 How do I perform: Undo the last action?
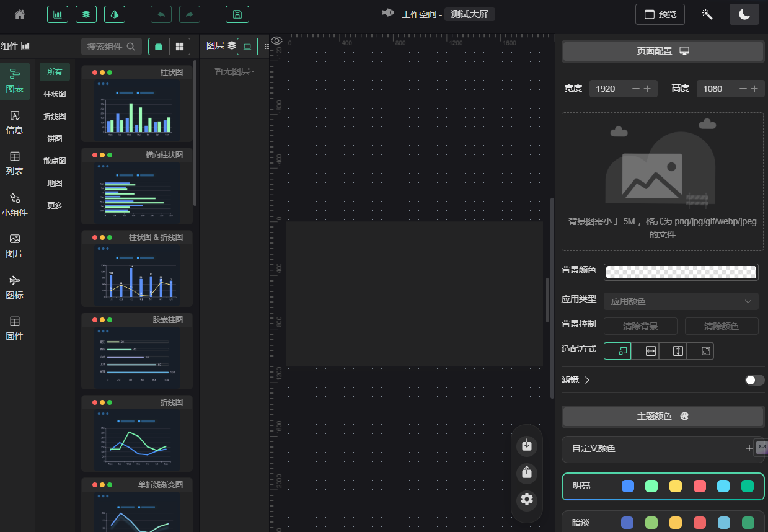click(161, 14)
